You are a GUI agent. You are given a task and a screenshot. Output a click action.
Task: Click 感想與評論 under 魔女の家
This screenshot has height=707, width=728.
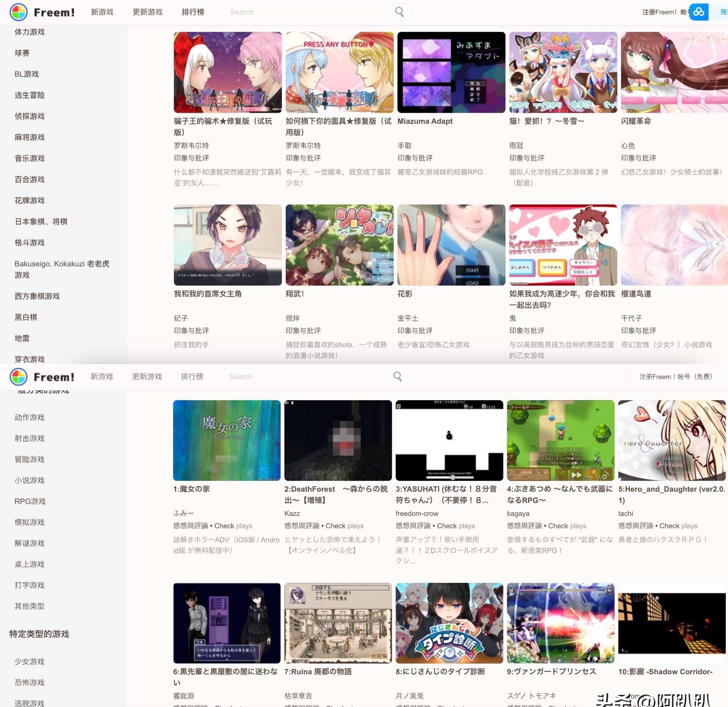191,526
